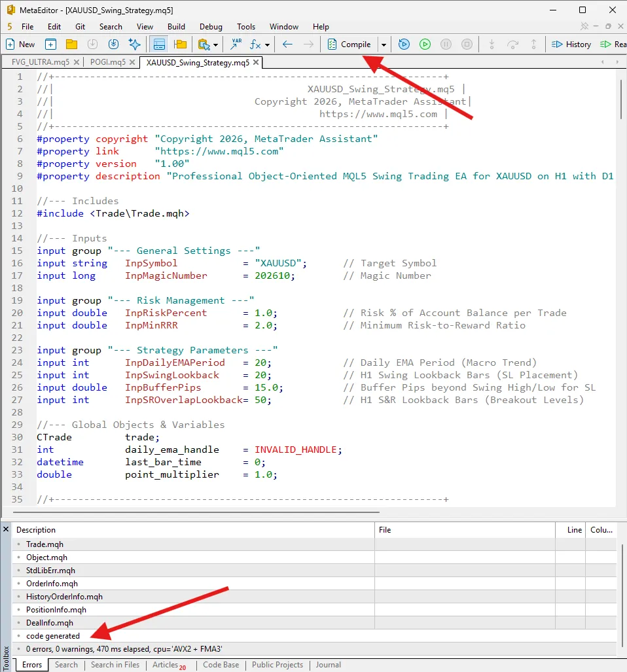
Task: Start debugging on history data (blue play)
Action: [x=404, y=44]
